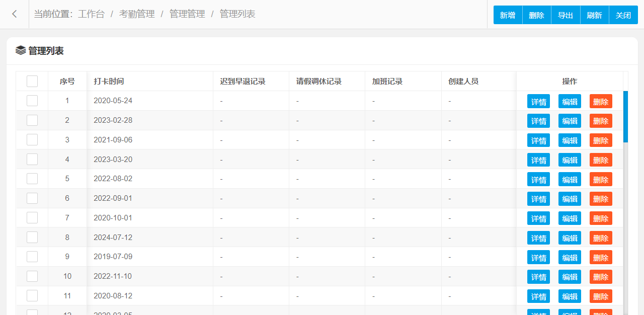
Task: Click the top toolbar 删除 button
Action: coord(537,15)
